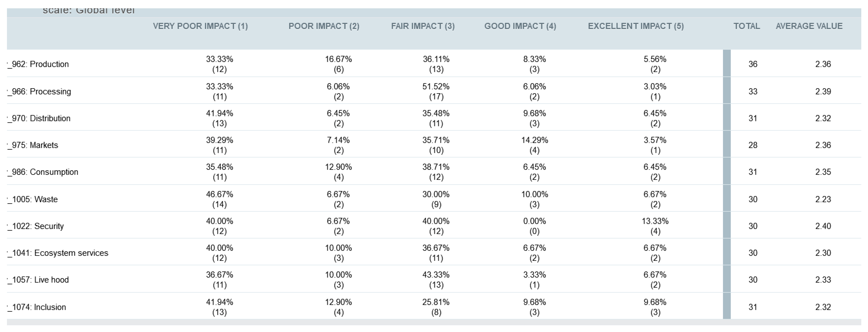Select the Production row label
868x332 pixels.
38,64
